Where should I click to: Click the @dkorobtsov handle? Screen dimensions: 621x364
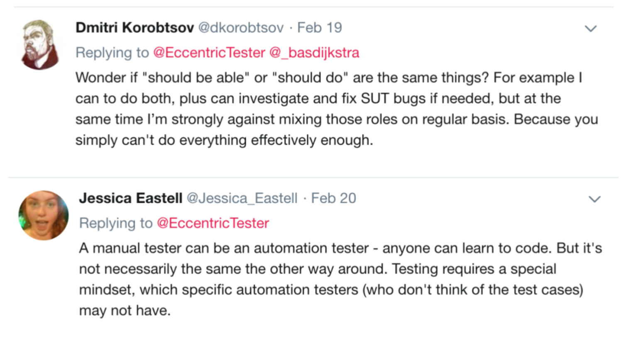tap(241, 28)
